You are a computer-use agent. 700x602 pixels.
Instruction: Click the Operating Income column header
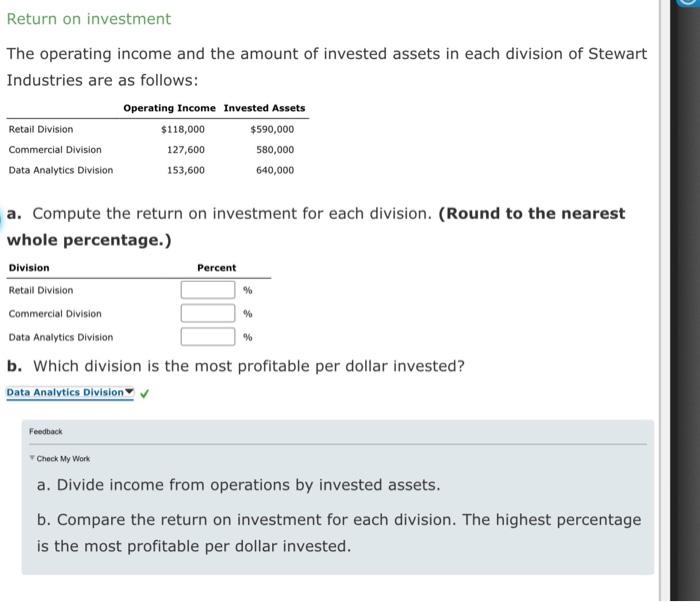tap(169, 108)
